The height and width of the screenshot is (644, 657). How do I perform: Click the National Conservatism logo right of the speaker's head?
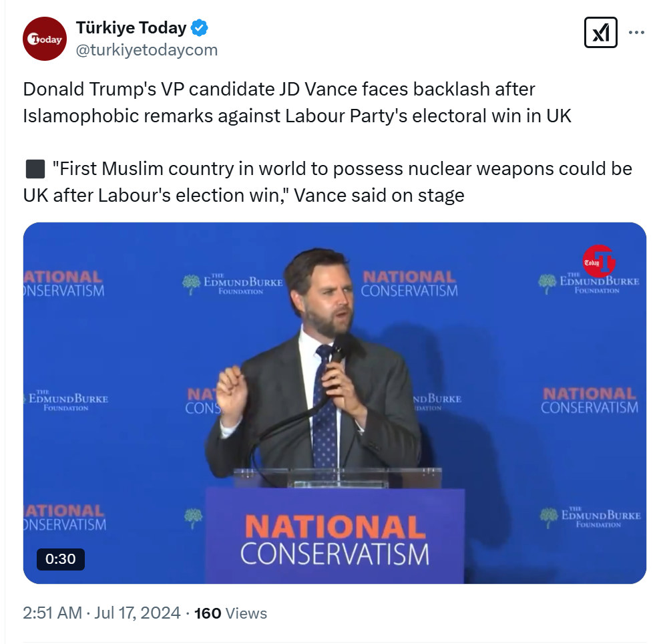pyautogui.click(x=409, y=284)
